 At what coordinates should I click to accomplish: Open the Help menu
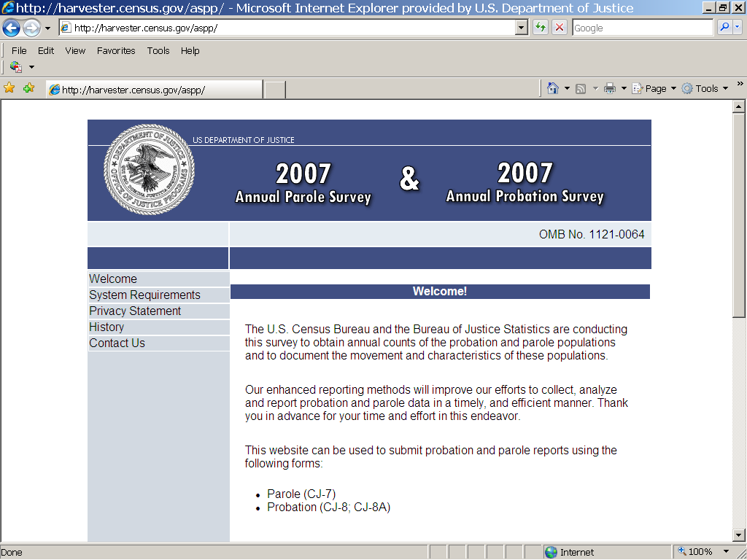click(x=190, y=50)
